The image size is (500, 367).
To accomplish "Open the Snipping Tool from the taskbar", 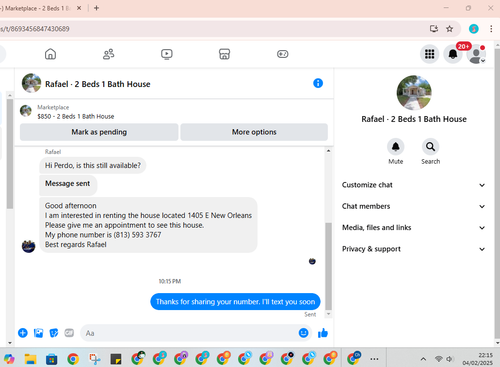I will click(x=95, y=359).
